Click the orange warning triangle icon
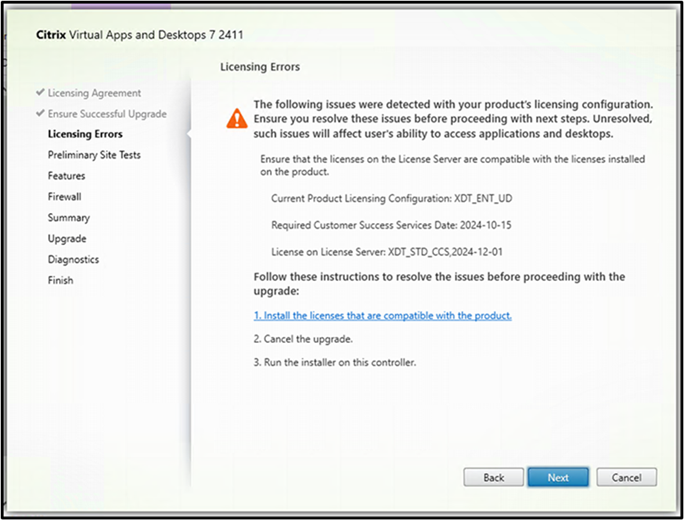This screenshot has width=684, height=520. tap(237, 118)
